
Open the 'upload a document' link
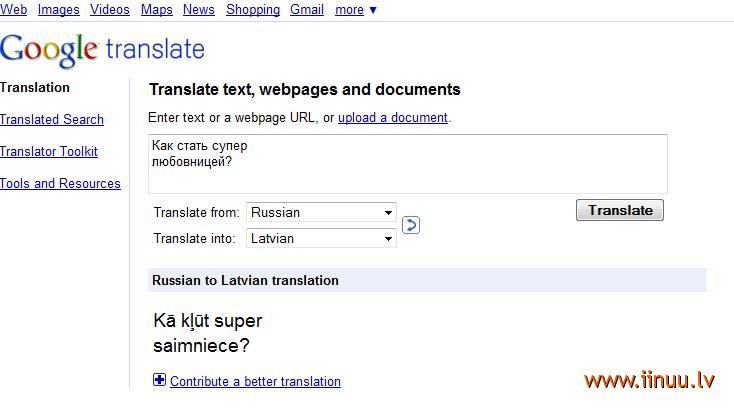(393, 118)
